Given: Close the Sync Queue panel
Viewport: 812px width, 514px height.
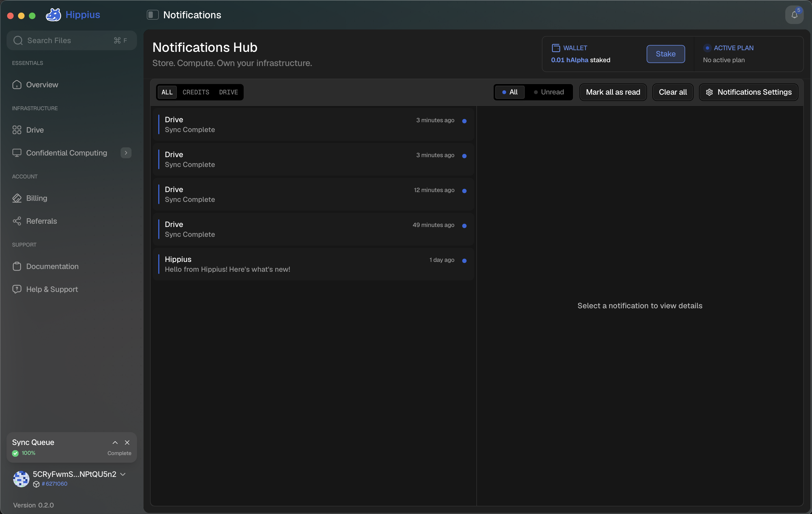Looking at the screenshot, I should tap(127, 442).
